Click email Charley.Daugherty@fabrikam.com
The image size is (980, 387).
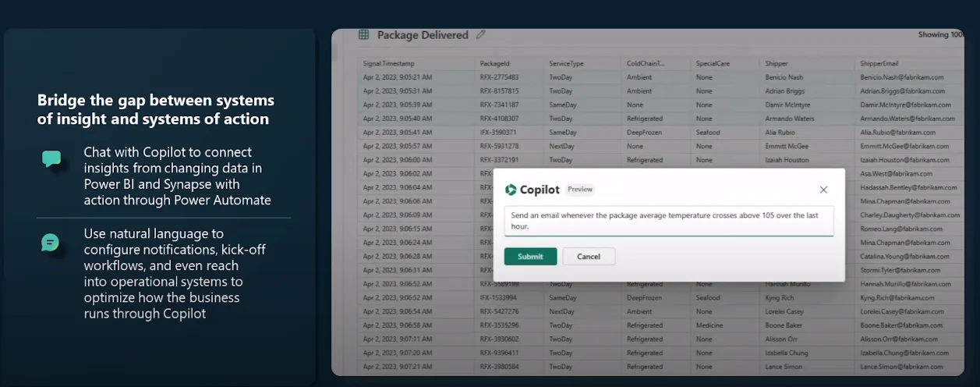coord(910,215)
